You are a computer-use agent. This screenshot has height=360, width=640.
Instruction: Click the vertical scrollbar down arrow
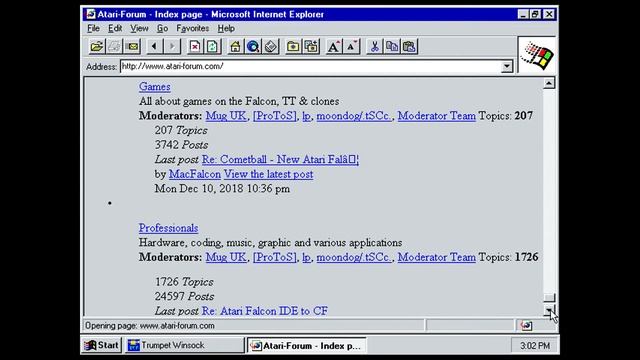[549, 310]
